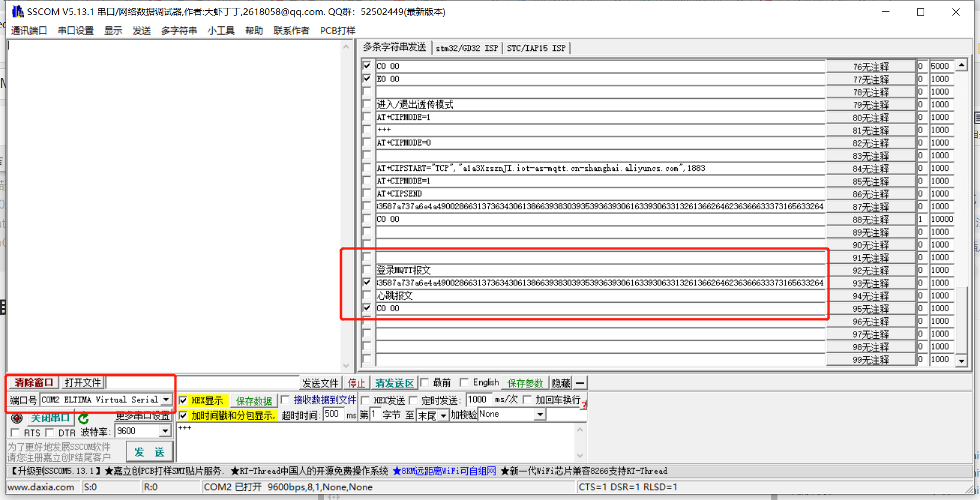Open the 9600 baud rate dropdown
The width and height of the screenshot is (980, 500).
pos(165,431)
